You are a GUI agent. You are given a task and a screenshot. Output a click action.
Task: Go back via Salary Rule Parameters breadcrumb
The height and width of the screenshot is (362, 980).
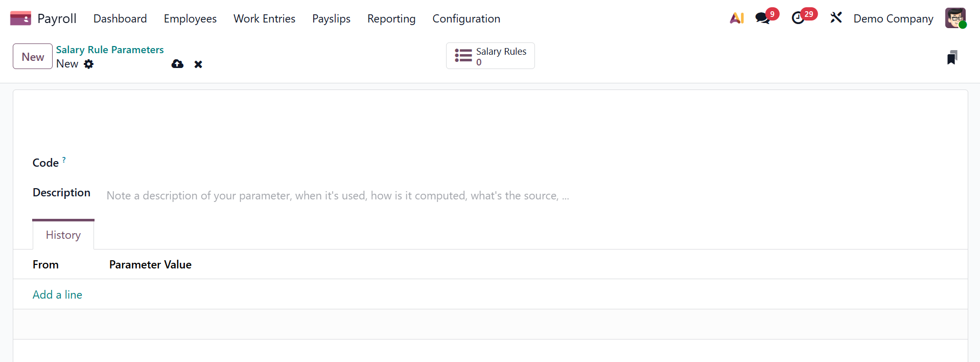pyautogui.click(x=110, y=50)
